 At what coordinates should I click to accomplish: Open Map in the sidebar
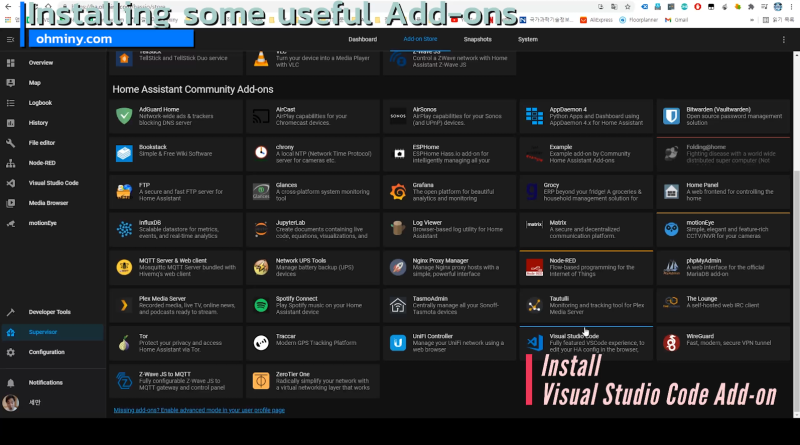tap(52, 83)
